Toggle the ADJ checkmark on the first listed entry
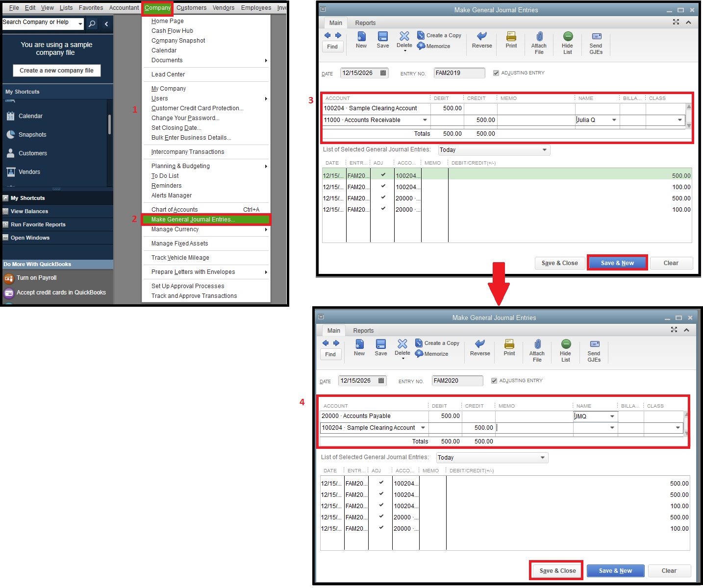The image size is (703, 588). (383, 175)
